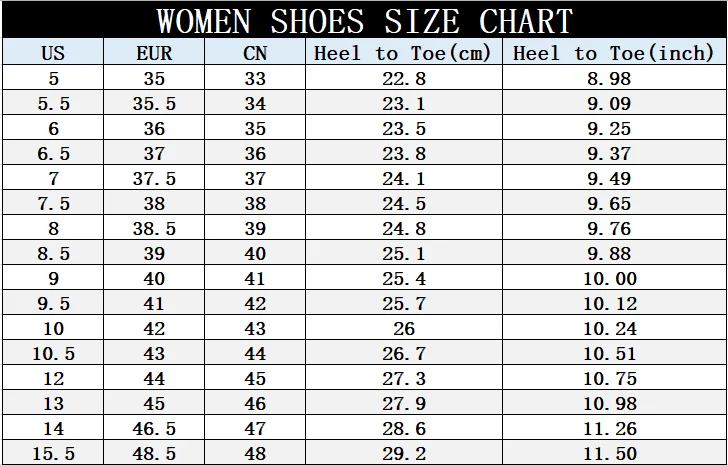Screen dimensions: 728x465
Task: Click the 22.8 cm cell
Action: 404,78
